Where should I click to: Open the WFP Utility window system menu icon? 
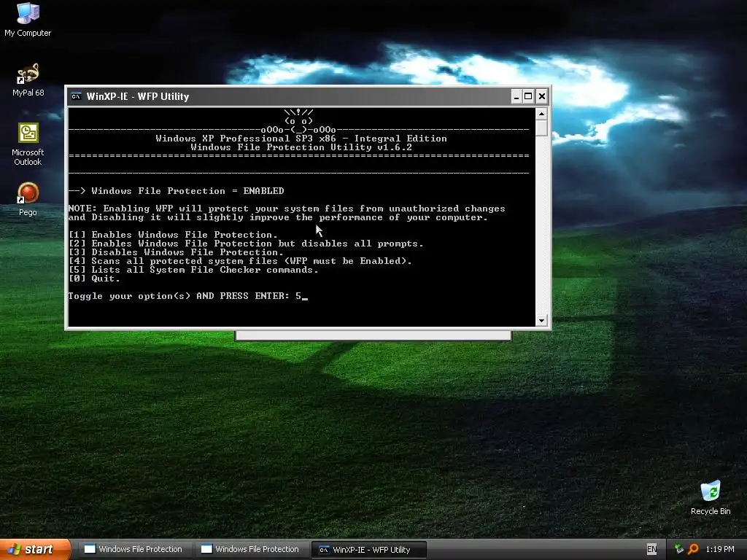click(x=76, y=97)
